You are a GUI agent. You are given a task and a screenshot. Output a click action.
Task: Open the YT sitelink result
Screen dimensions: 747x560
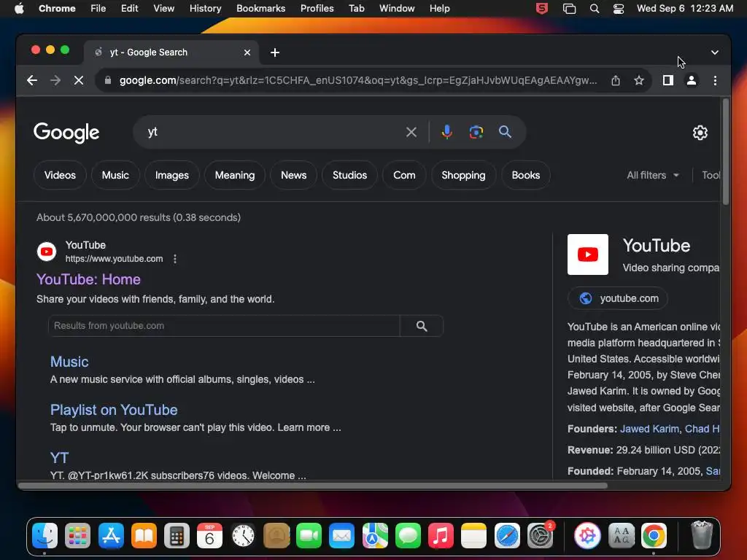coord(60,458)
